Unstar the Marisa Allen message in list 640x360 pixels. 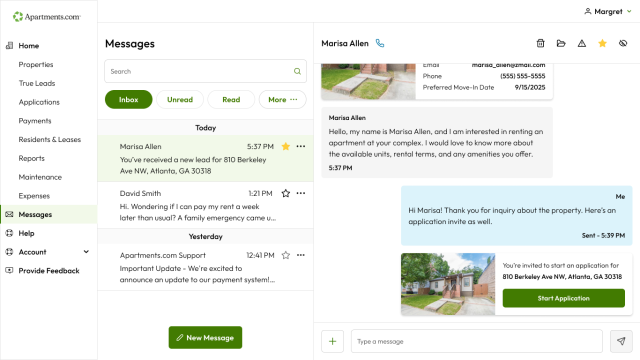[286, 147]
